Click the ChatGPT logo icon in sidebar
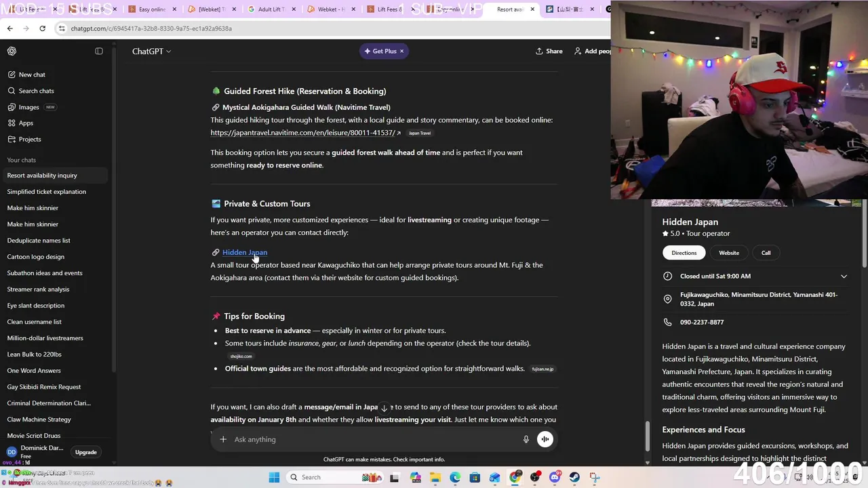This screenshot has width=868, height=488. tap(12, 51)
